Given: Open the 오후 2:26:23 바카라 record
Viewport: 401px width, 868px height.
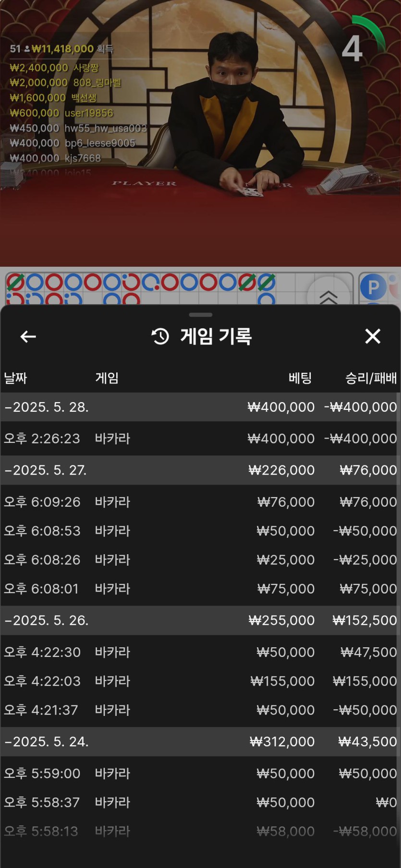Looking at the screenshot, I should point(200,439).
